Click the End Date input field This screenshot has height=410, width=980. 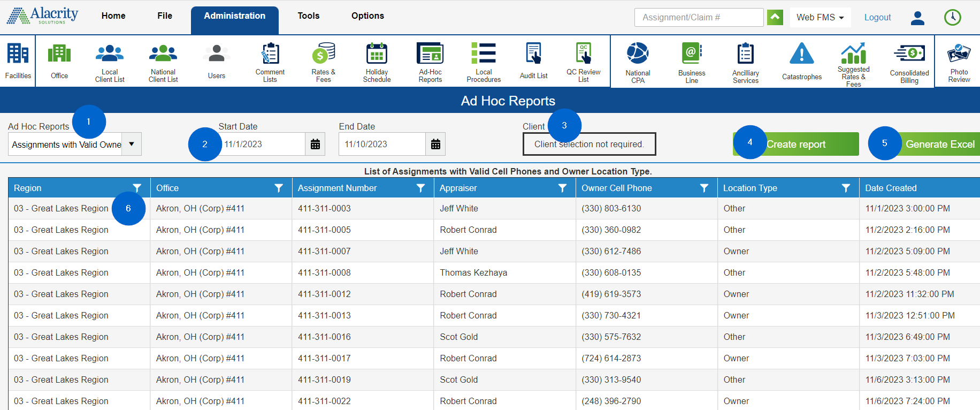[x=382, y=144]
